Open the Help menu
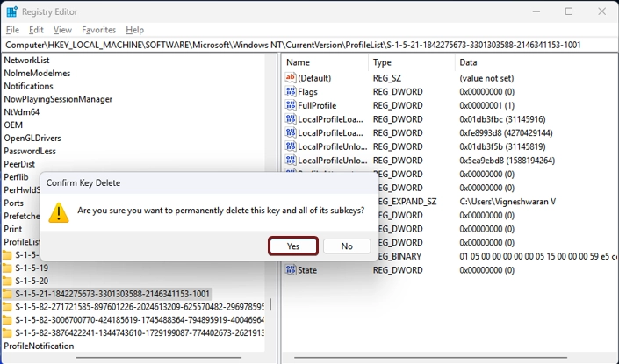Viewport: 619px width, 364px height. point(134,30)
